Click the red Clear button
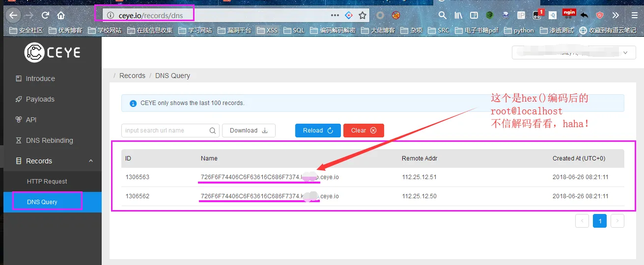 (364, 131)
